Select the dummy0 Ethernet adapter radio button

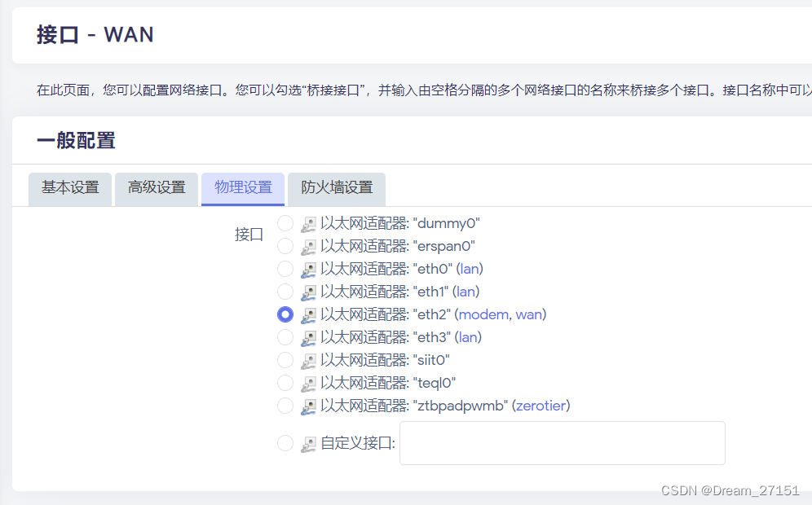[285, 223]
